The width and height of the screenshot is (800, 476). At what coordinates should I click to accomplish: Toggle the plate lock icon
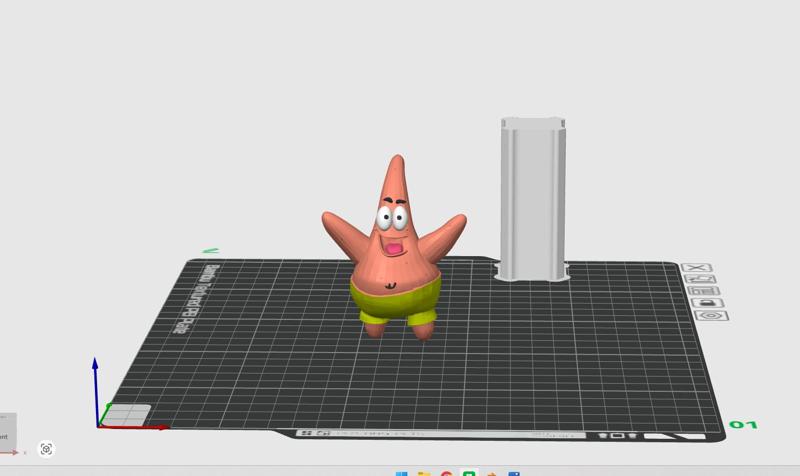(x=707, y=303)
